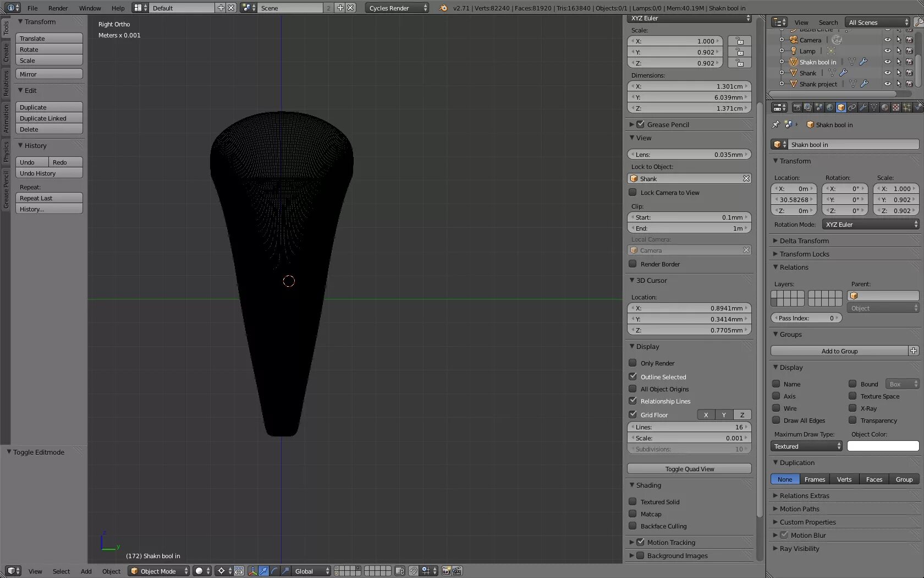Open the pivot point selector icon
Image resolution: width=924 pixels, height=578 pixels.
[x=223, y=571]
